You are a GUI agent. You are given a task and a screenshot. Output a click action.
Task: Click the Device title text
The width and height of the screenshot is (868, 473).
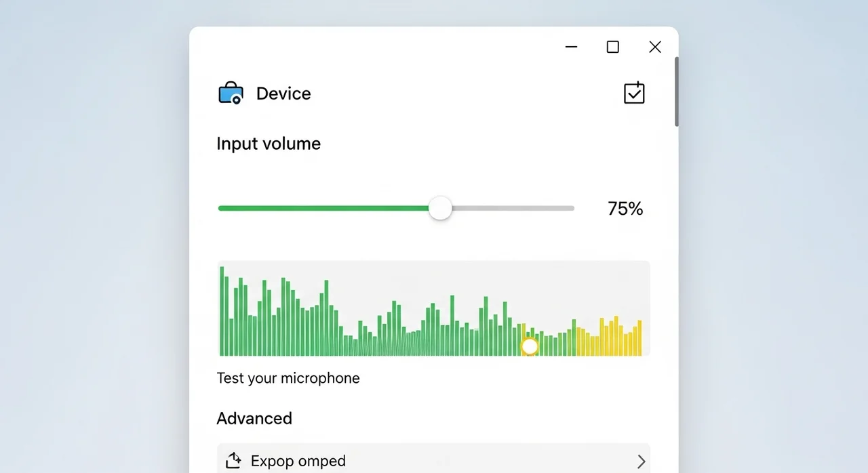click(x=283, y=94)
